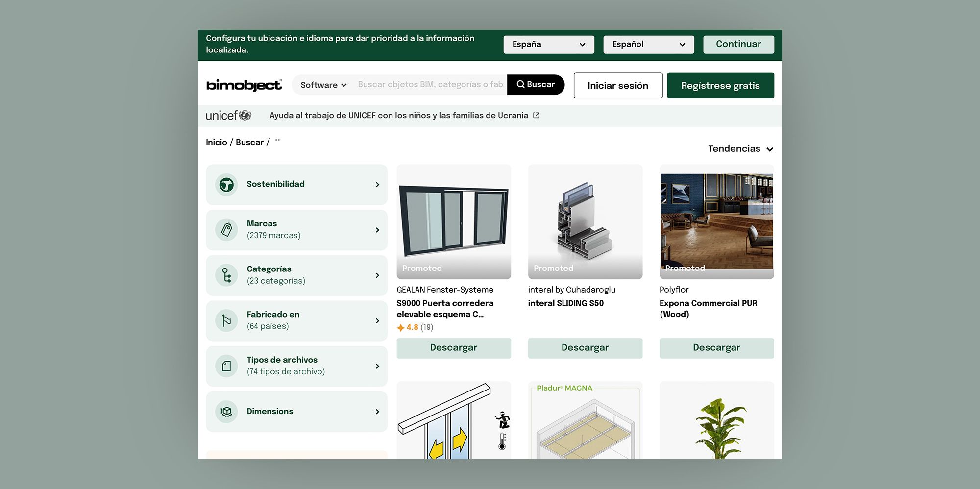Image resolution: width=980 pixels, height=489 pixels.
Task: Expand the Software search type dropdown
Action: 323,85
